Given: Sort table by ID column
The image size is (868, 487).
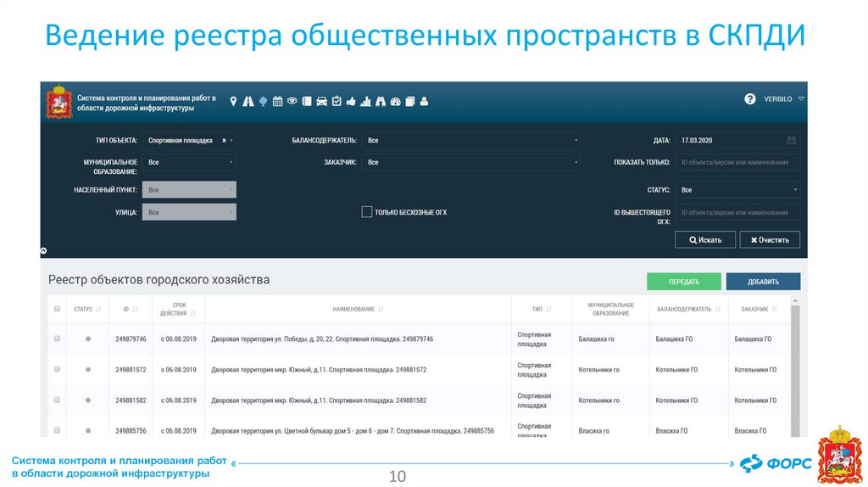Looking at the screenshot, I should click(x=135, y=309).
